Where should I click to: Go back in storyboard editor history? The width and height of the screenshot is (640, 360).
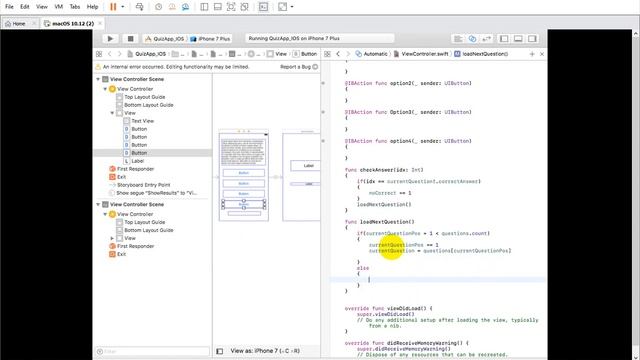click(110, 54)
